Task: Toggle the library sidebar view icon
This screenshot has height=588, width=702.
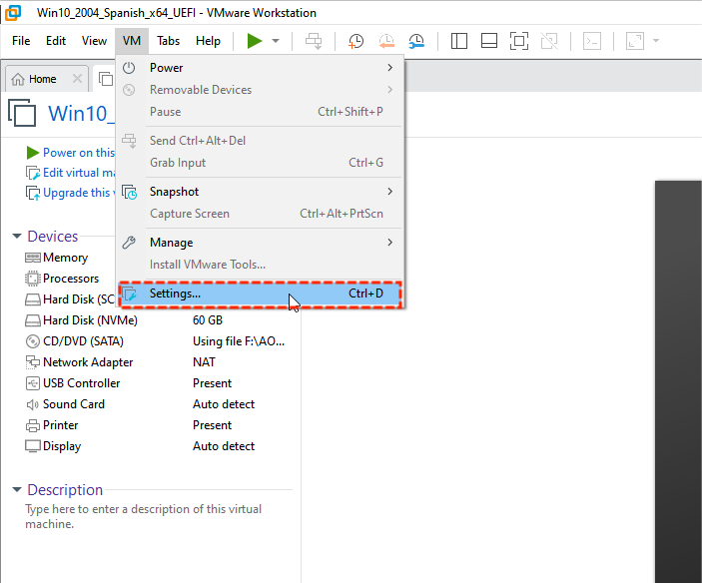Action: [459, 41]
